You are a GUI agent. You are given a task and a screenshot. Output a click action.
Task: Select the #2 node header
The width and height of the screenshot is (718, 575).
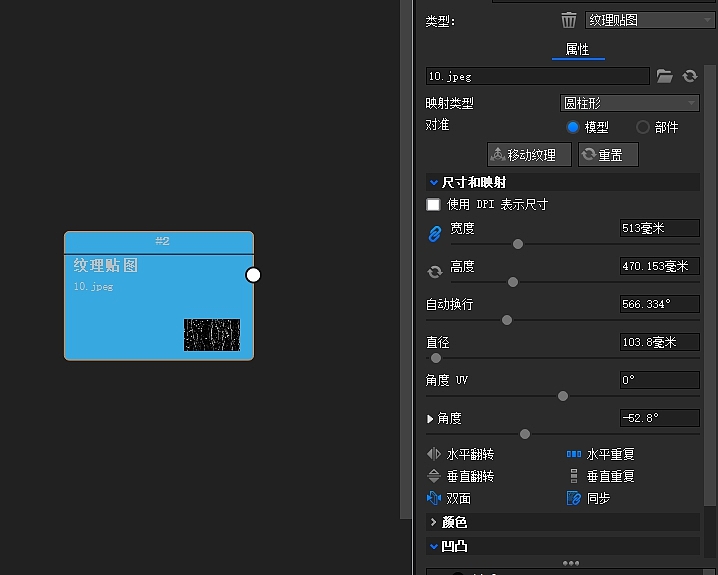click(159, 242)
